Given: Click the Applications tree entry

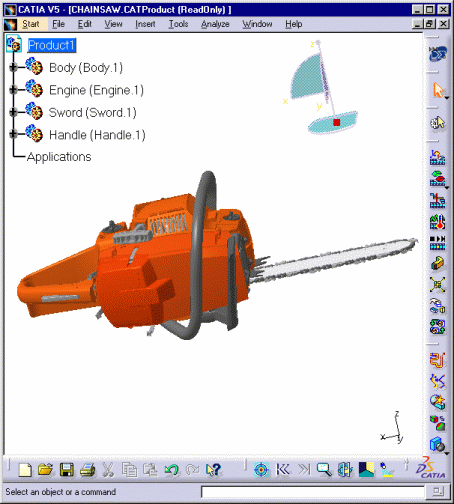Looking at the screenshot, I should pos(59,157).
